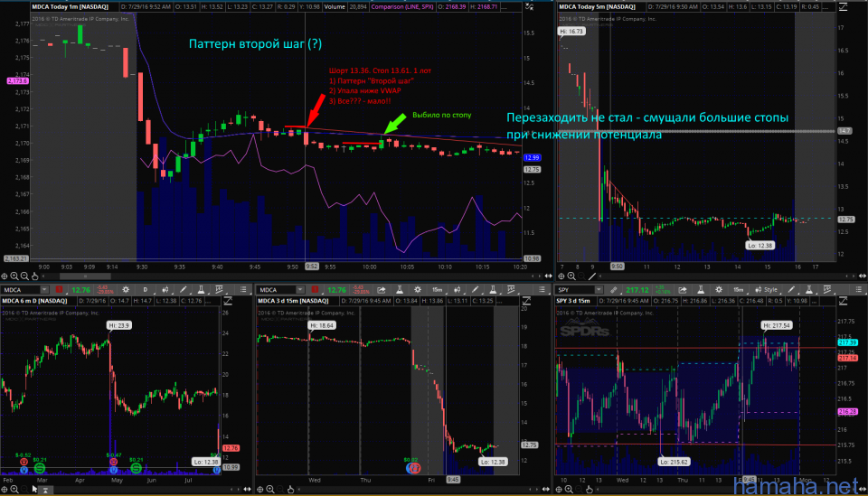The image size is (868, 496).
Task: Open the flask icon beside share in MDCA 15m chart
Action: coord(399,290)
